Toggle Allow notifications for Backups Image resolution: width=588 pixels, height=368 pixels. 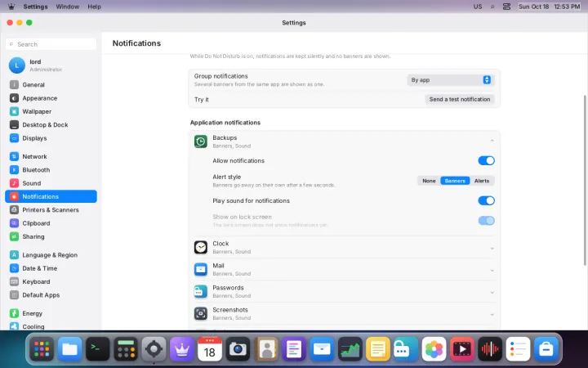(x=486, y=161)
